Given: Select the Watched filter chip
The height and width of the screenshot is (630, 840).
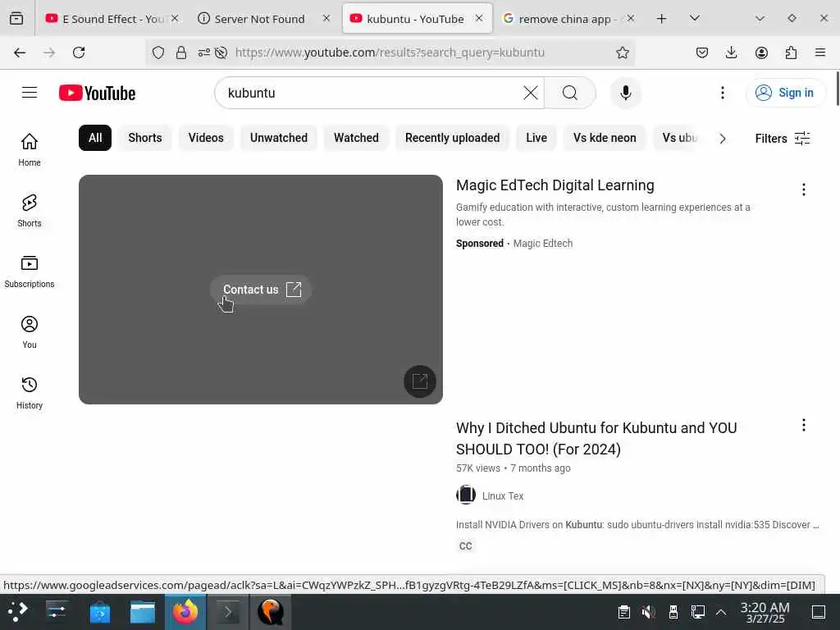Looking at the screenshot, I should [x=356, y=138].
